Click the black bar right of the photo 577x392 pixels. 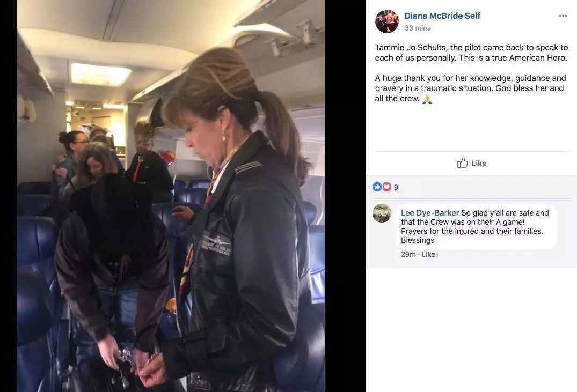[345, 196]
